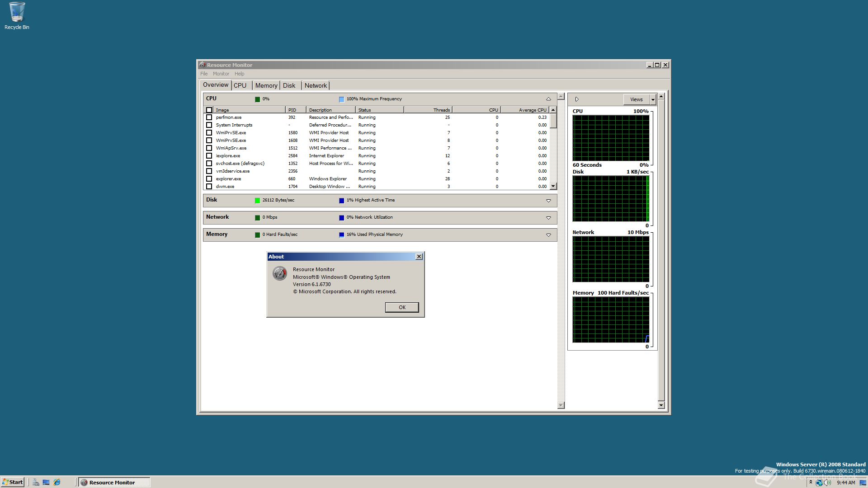Image resolution: width=868 pixels, height=488 pixels.
Task: Click the Views button
Action: pos(637,99)
